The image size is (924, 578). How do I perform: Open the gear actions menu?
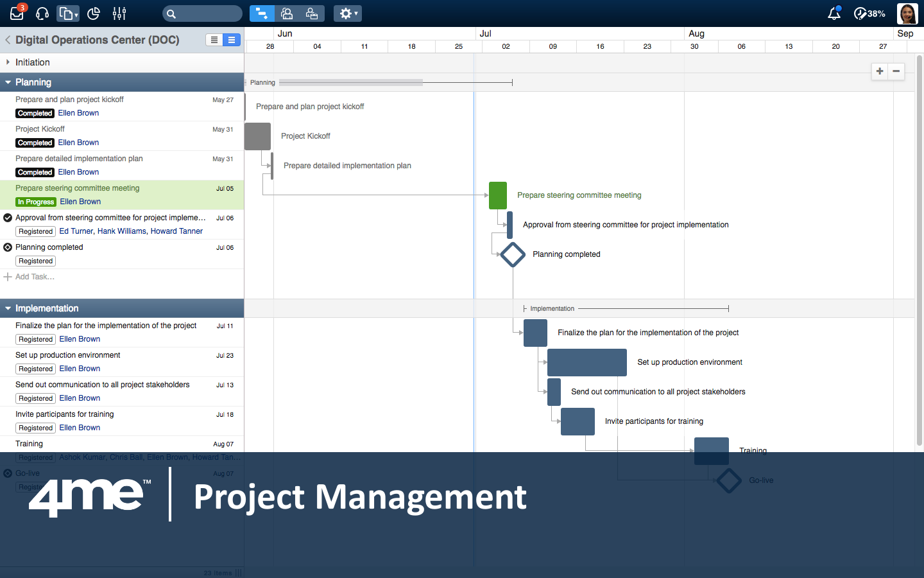[x=348, y=13]
